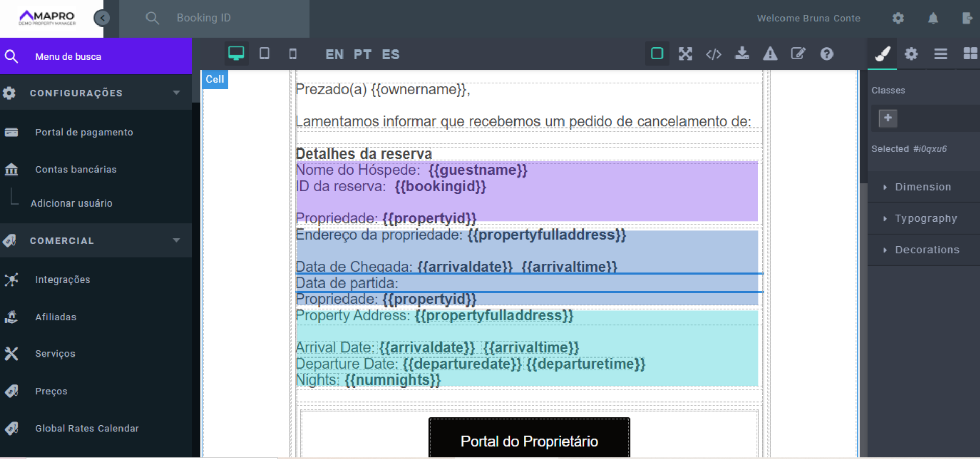
Task: Toggle the borders visibility square icon
Action: tap(657, 54)
